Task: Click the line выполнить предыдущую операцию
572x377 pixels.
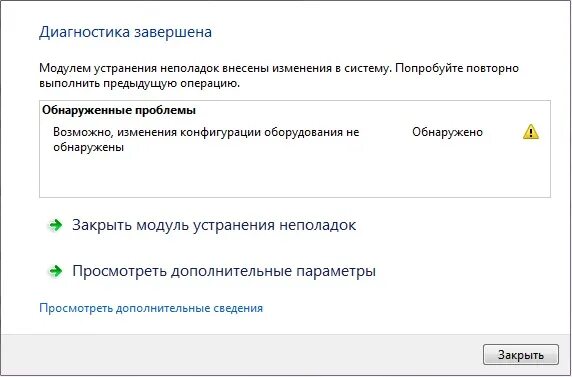Action: [139, 83]
